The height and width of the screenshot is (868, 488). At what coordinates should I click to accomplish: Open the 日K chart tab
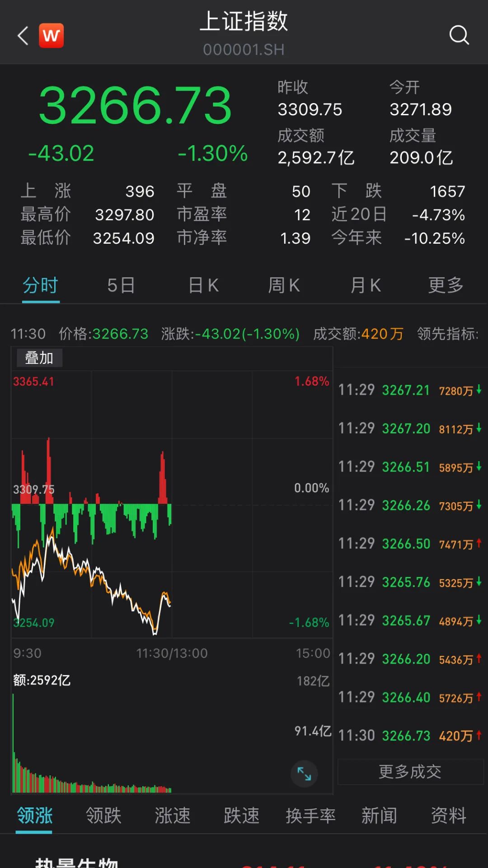(x=203, y=285)
